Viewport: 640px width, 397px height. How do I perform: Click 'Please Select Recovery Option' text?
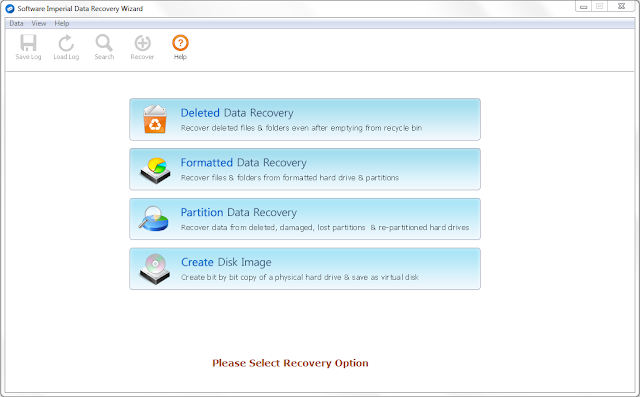(x=290, y=363)
